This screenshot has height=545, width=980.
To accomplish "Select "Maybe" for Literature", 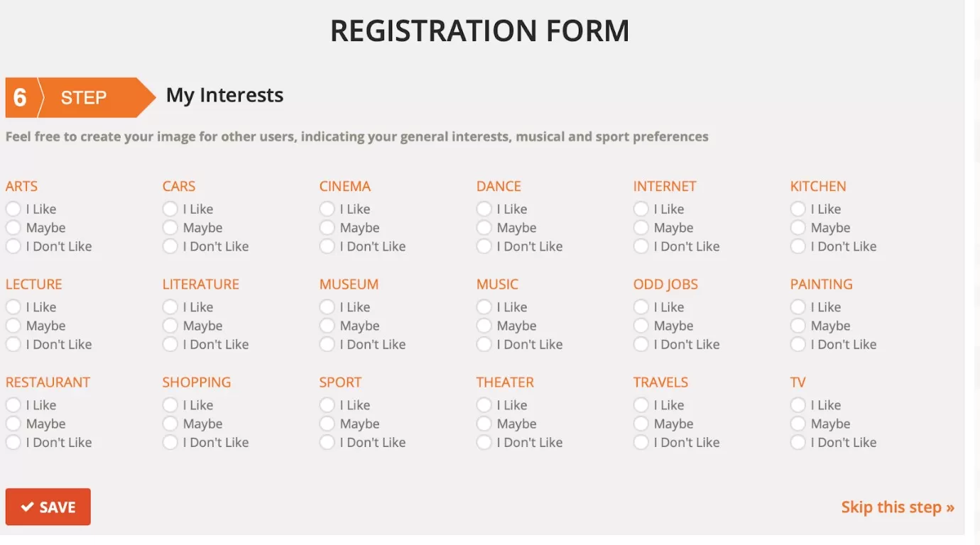I will coord(170,326).
